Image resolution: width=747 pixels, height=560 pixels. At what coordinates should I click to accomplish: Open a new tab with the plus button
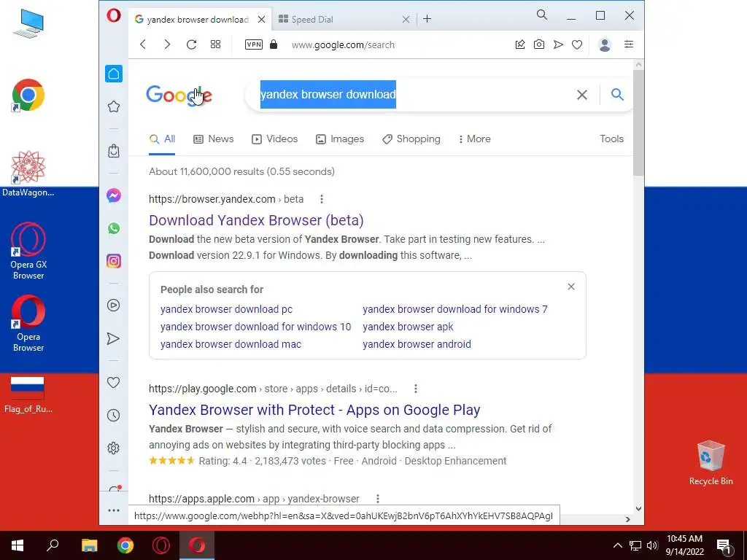[x=427, y=19]
